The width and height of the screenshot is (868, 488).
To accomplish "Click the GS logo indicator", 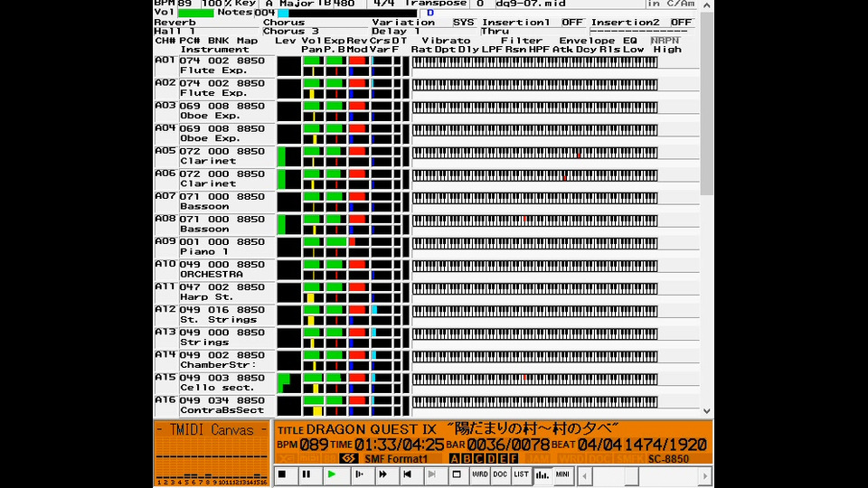I will (x=348, y=459).
